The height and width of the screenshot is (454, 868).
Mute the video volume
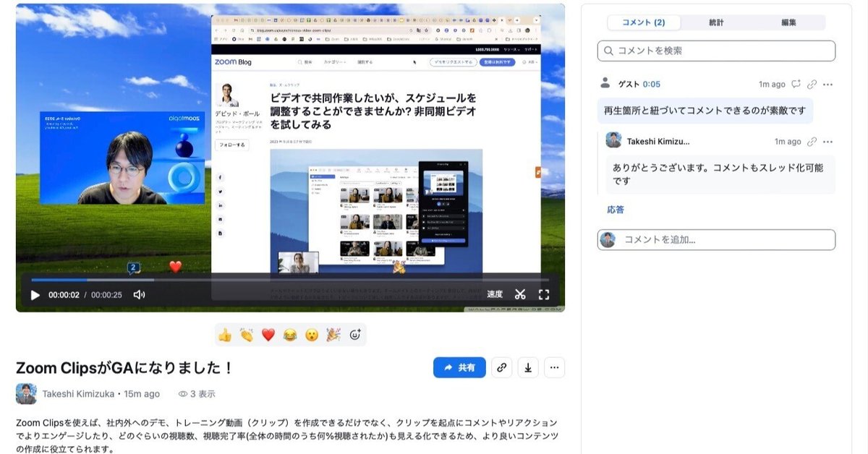click(x=139, y=295)
